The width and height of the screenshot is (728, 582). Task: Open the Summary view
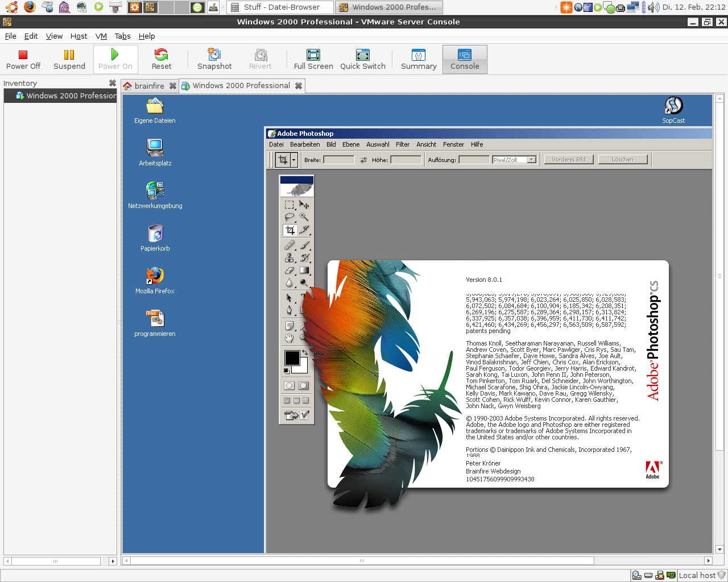click(x=419, y=60)
